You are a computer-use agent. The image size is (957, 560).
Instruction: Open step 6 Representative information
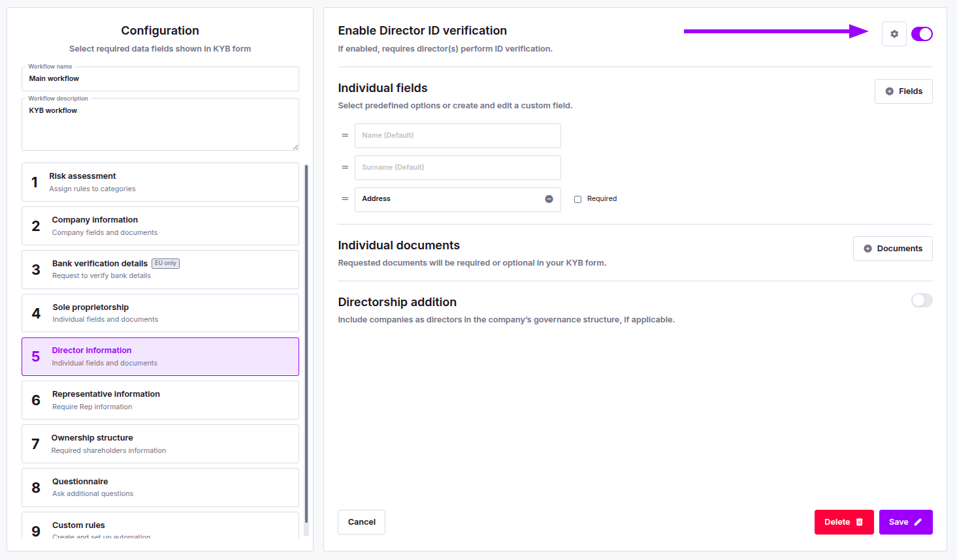tap(160, 400)
